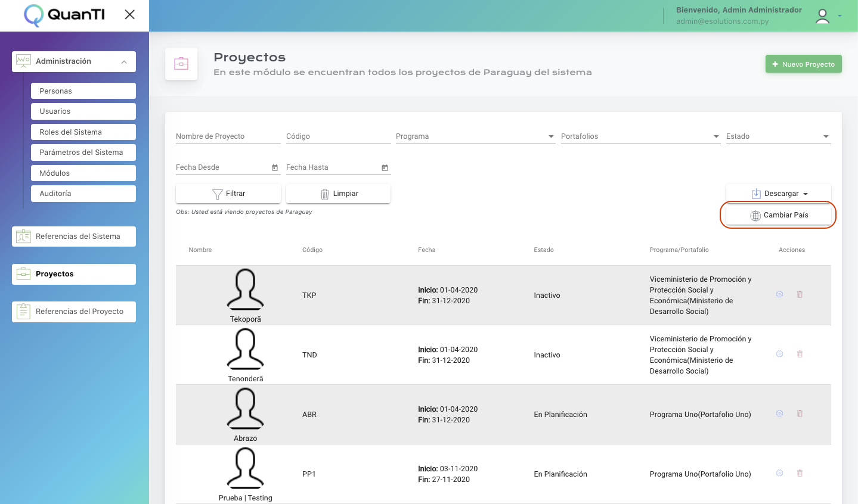
Task: Sort by Código column header
Action: (x=312, y=250)
